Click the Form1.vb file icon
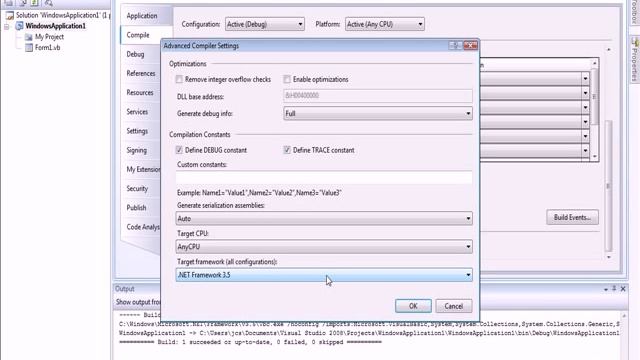 tap(29, 48)
